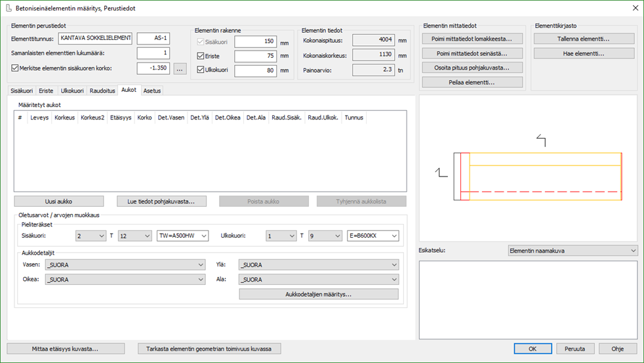
Task: Select the Asetus tab
Action: pyautogui.click(x=151, y=91)
